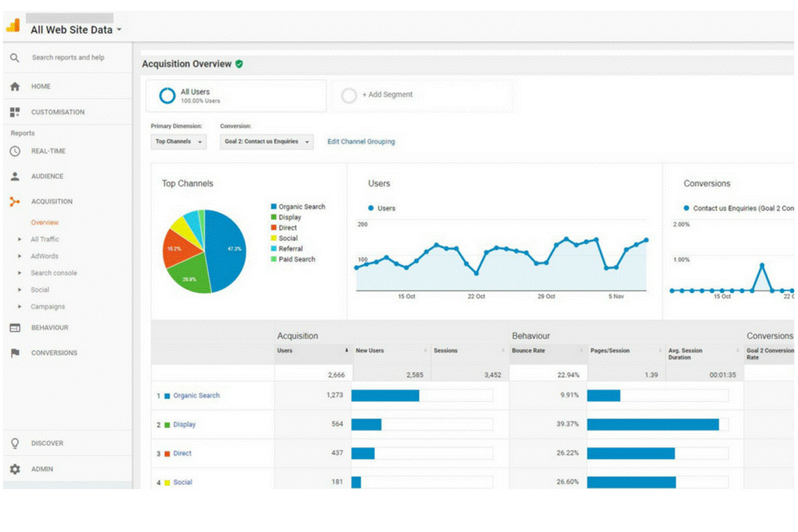Click the Edit Channel Grouping link
This screenshot has width=798, height=532.
(360, 142)
